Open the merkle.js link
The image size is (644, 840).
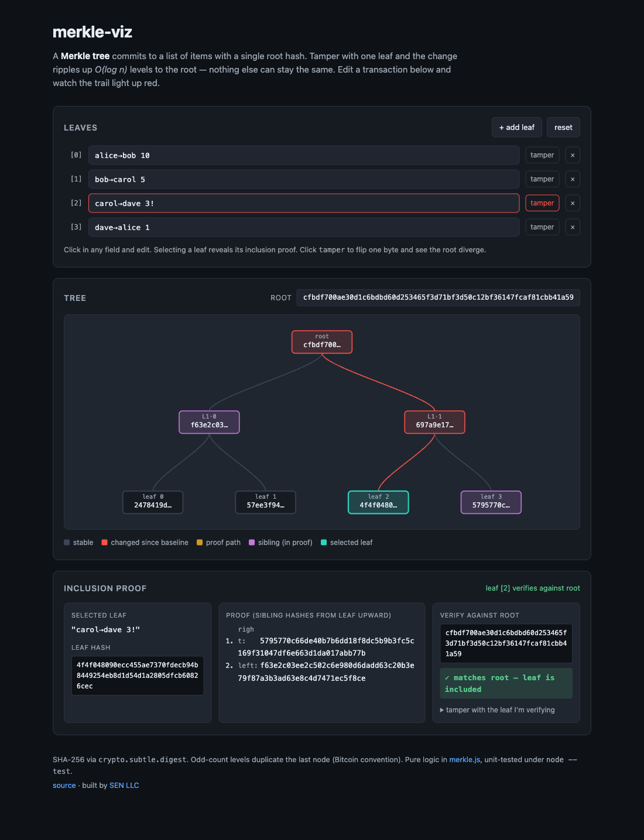pyautogui.click(x=465, y=760)
